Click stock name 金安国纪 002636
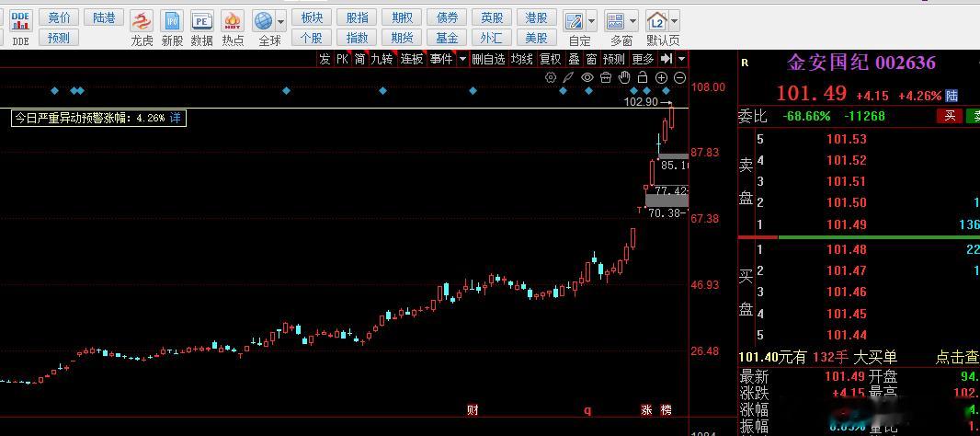 [861, 63]
